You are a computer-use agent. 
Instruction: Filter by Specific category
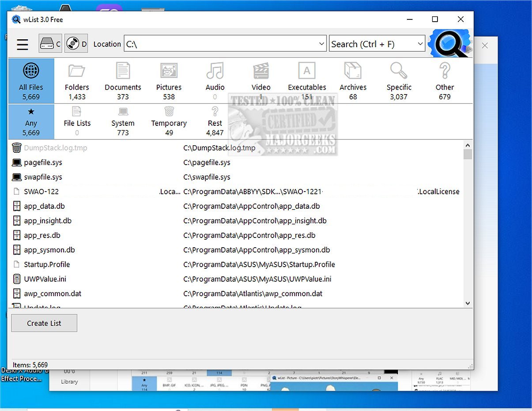[399, 81]
